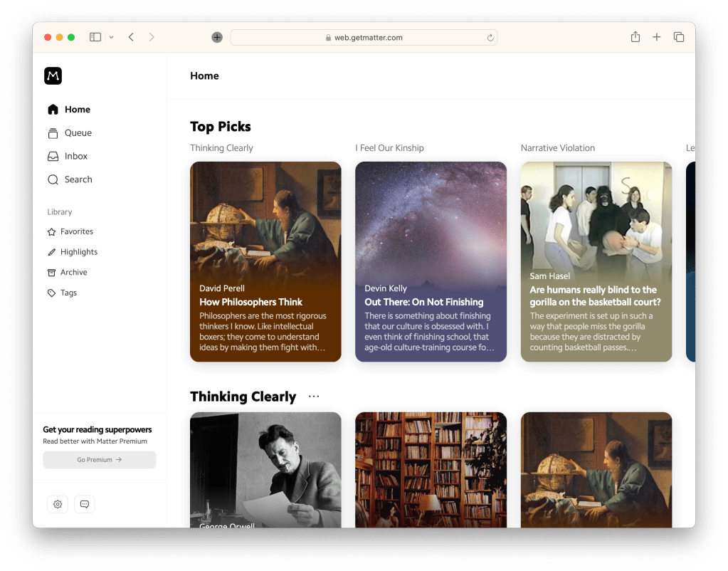Open a new tab with plus icon
Image resolution: width=728 pixels, height=571 pixels.
click(x=657, y=37)
